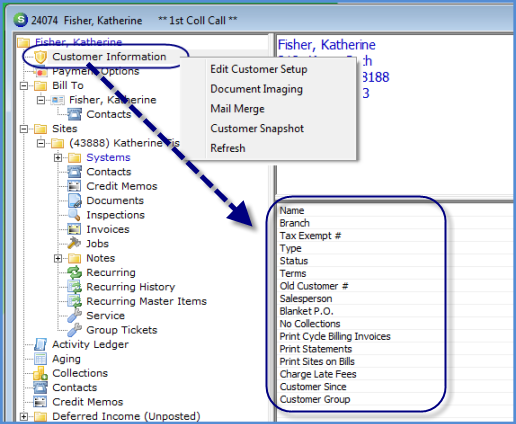This screenshot has height=424, width=516.
Task: Open Recurring Master Items in the tree
Action: tap(146, 301)
